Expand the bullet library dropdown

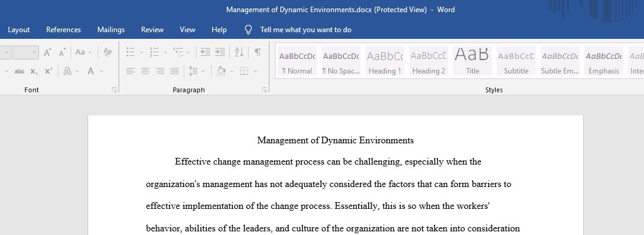pos(142,52)
